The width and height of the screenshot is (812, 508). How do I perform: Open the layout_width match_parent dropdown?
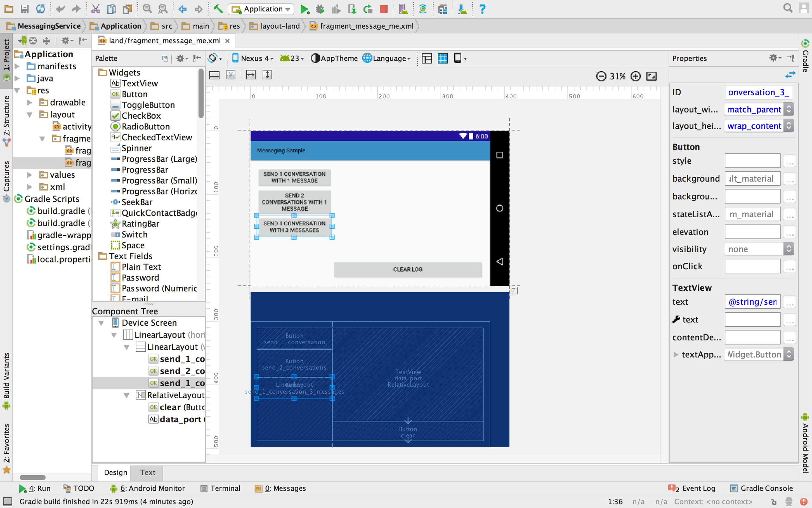pyautogui.click(x=759, y=109)
